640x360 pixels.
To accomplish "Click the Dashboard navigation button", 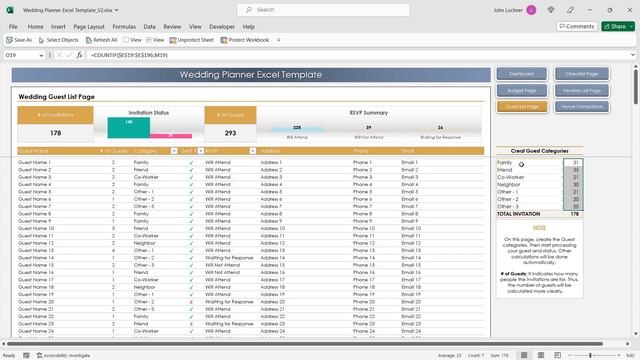I will 522,74.
